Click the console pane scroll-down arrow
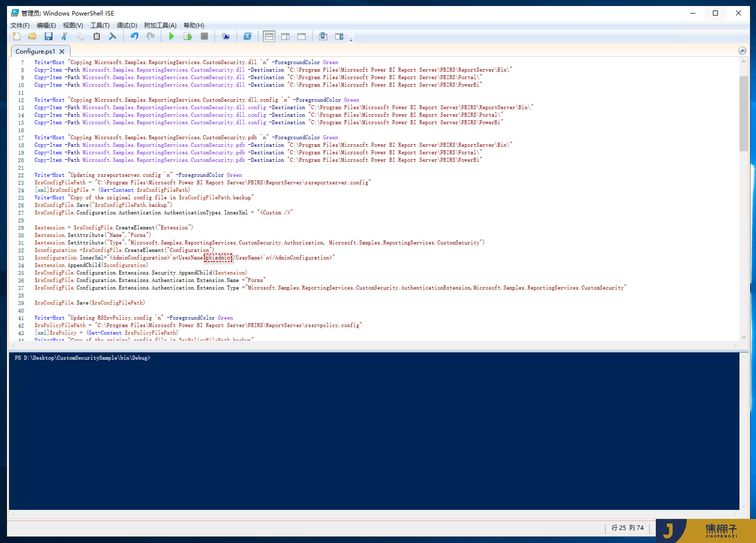756x543 pixels. (x=743, y=506)
